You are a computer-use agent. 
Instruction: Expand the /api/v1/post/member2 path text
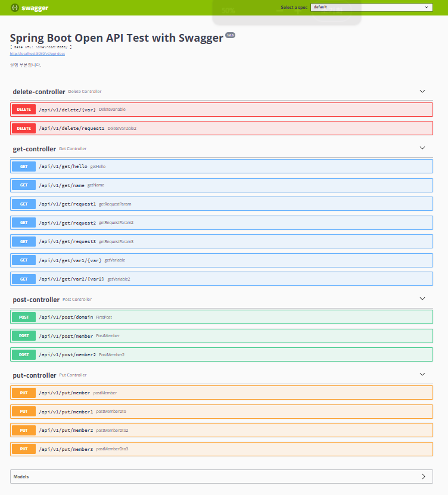pos(67,354)
